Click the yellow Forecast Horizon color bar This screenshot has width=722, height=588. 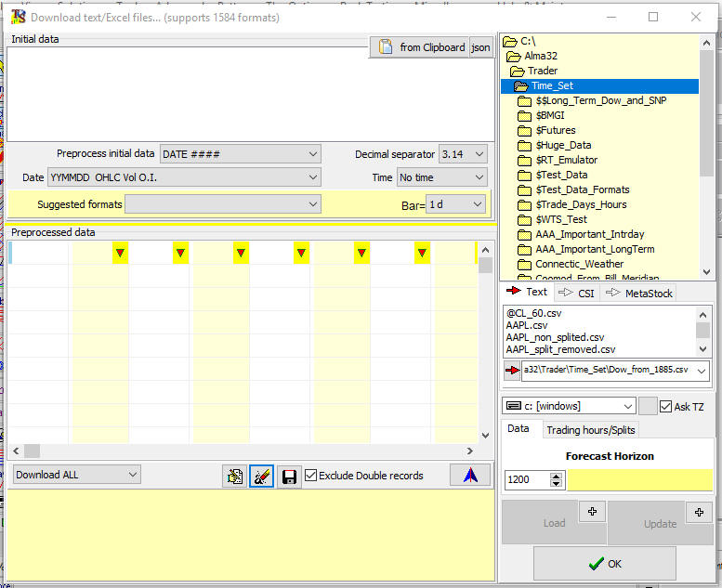point(640,480)
